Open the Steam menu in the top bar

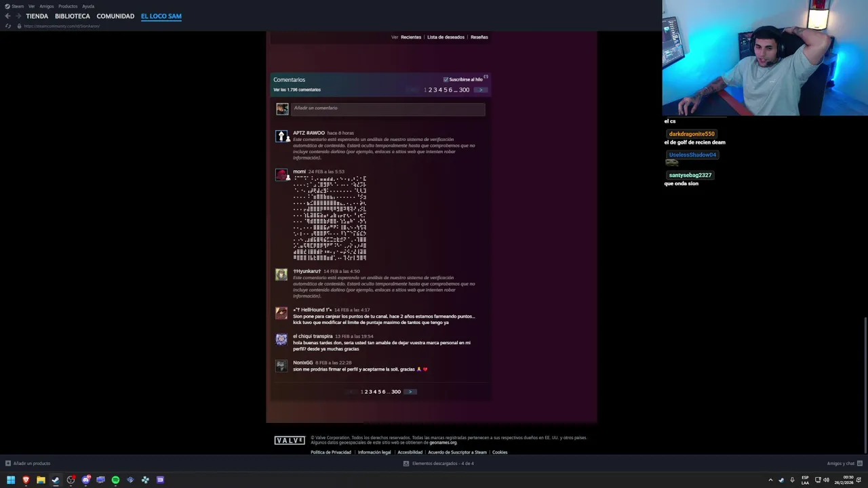[14, 6]
